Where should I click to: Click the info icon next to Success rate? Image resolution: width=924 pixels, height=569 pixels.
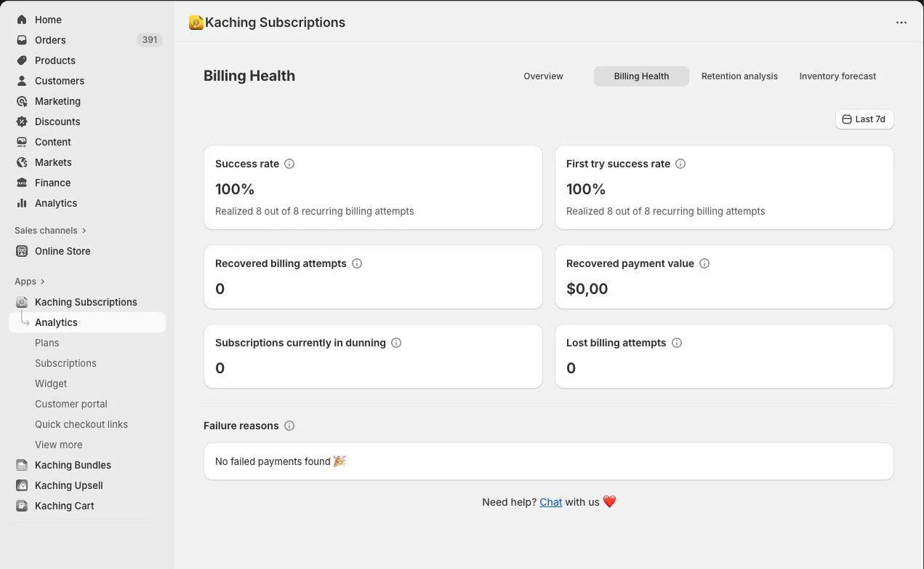tap(289, 164)
